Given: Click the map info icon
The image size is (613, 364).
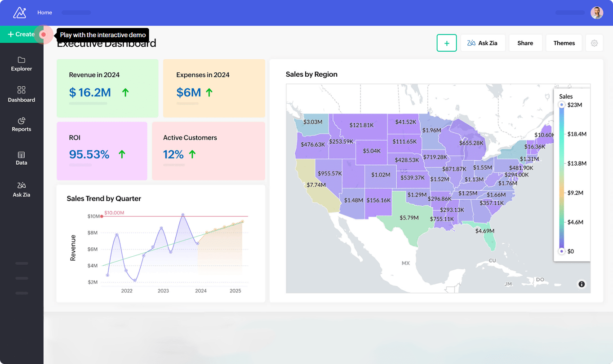Looking at the screenshot, I should [x=582, y=284].
